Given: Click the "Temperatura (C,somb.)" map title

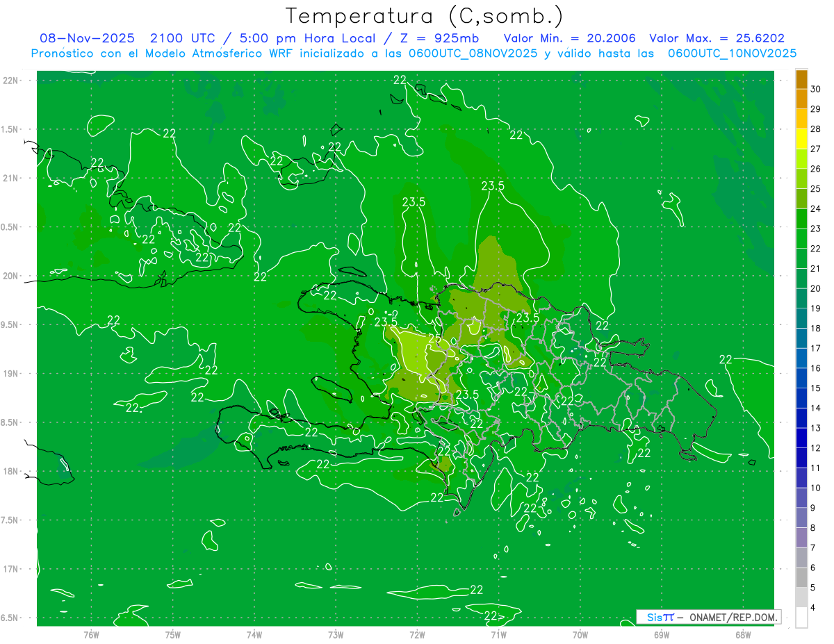Looking at the screenshot, I should click(x=425, y=16).
